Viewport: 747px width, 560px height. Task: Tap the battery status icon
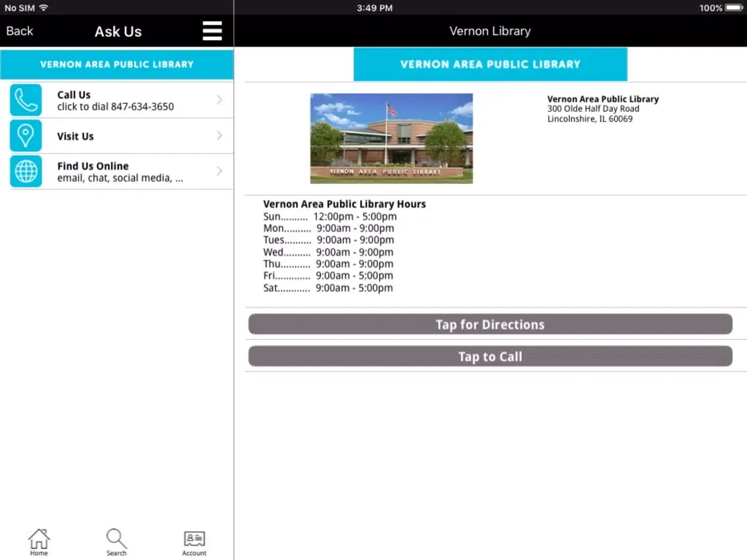coord(734,8)
